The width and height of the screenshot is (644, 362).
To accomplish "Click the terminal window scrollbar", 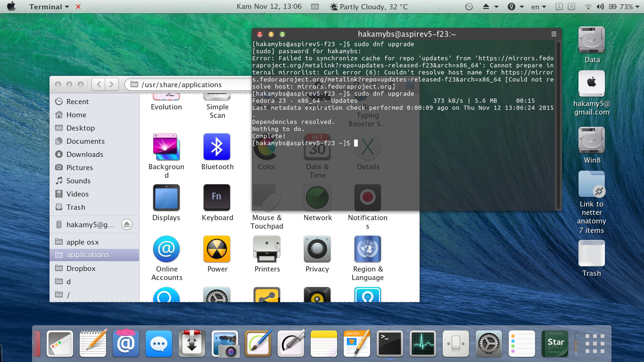I will (559, 125).
